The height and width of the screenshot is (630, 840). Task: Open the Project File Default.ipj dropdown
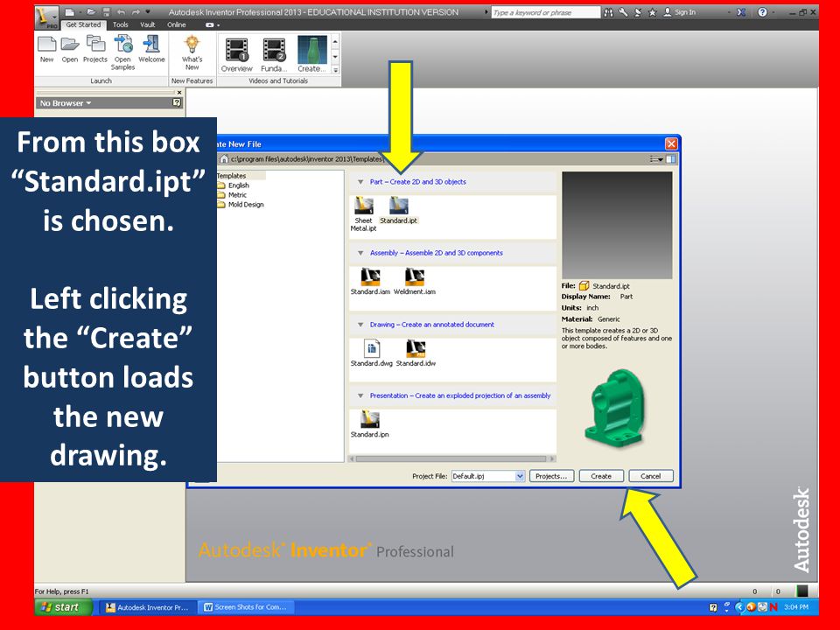[x=520, y=476]
